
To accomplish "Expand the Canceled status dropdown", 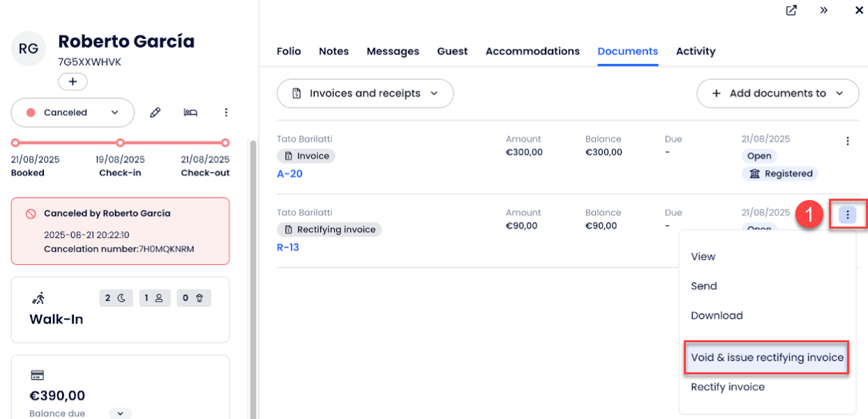I will 73,112.
